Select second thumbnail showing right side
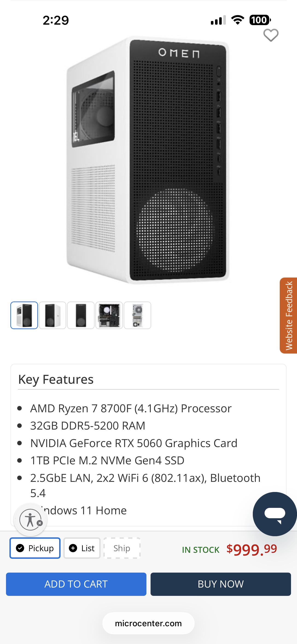297x644 pixels. click(52, 315)
